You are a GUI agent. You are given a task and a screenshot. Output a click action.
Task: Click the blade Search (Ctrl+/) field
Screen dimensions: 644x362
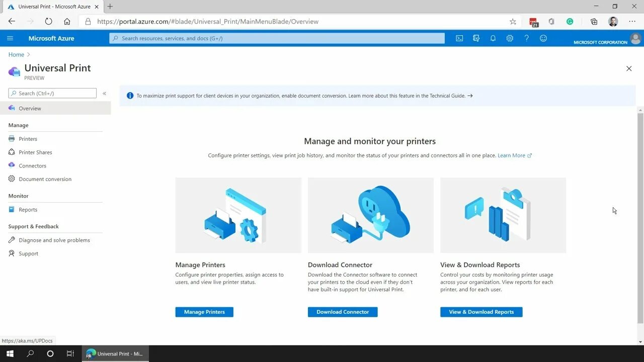52,93
